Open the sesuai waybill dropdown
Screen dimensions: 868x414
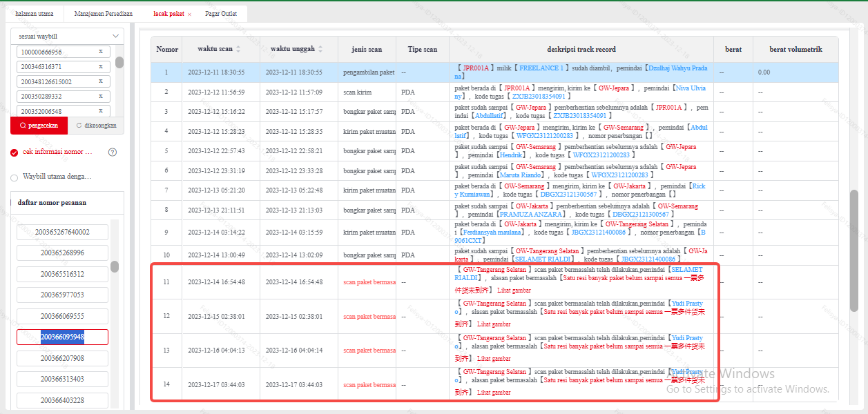coord(68,36)
